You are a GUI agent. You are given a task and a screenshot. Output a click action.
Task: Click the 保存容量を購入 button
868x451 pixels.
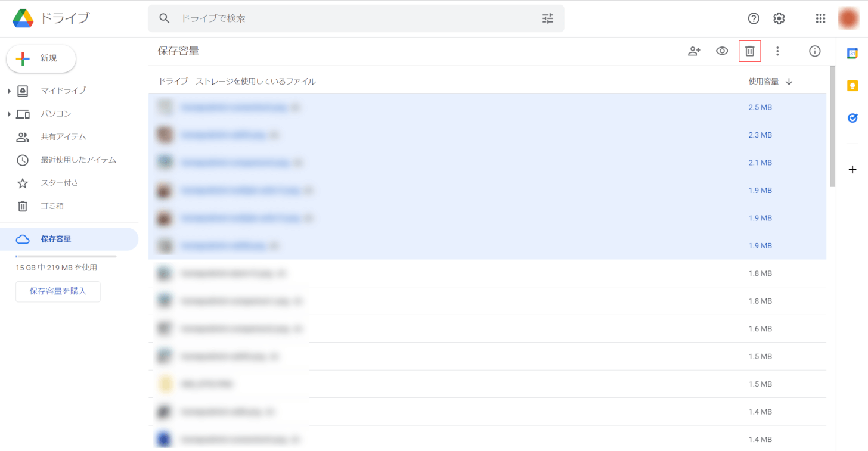point(58,291)
